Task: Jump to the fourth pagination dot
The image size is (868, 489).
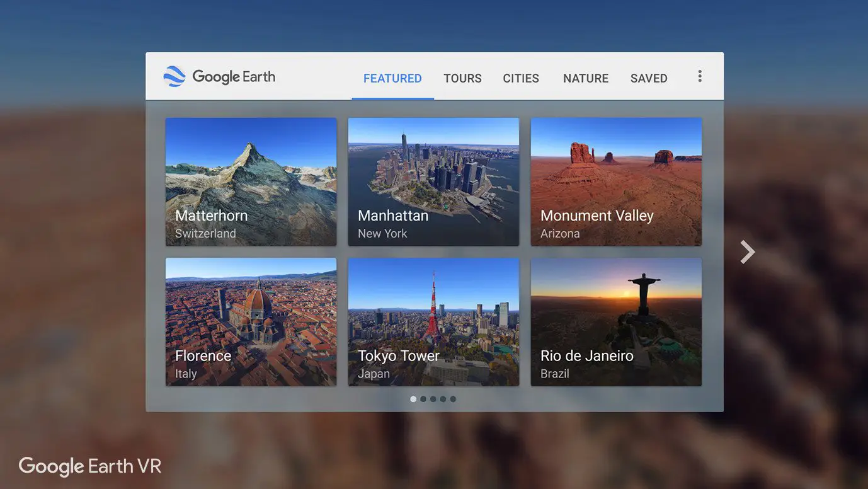Action: [443, 399]
